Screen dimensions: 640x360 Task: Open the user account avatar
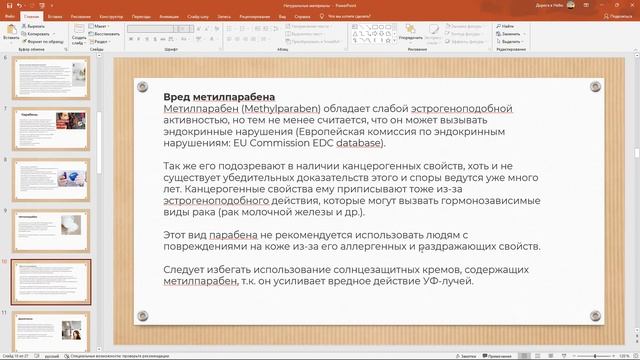(x=571, y=5)
